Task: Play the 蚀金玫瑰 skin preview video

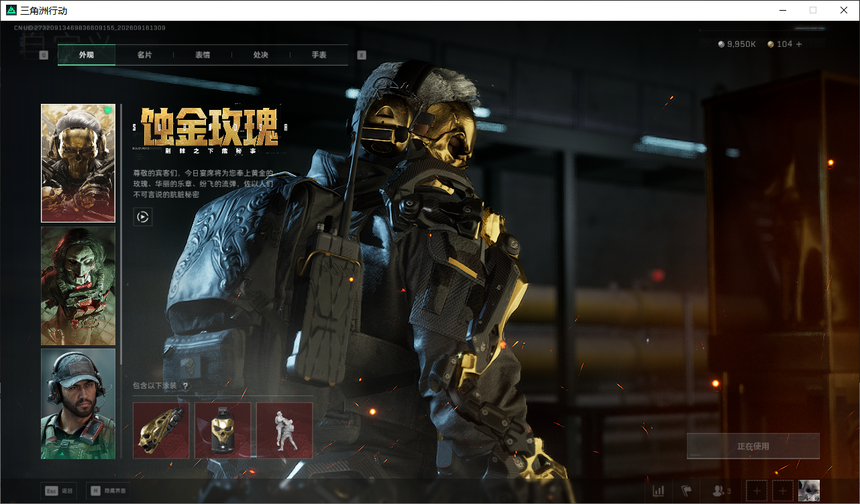Action: pos(143,216)
